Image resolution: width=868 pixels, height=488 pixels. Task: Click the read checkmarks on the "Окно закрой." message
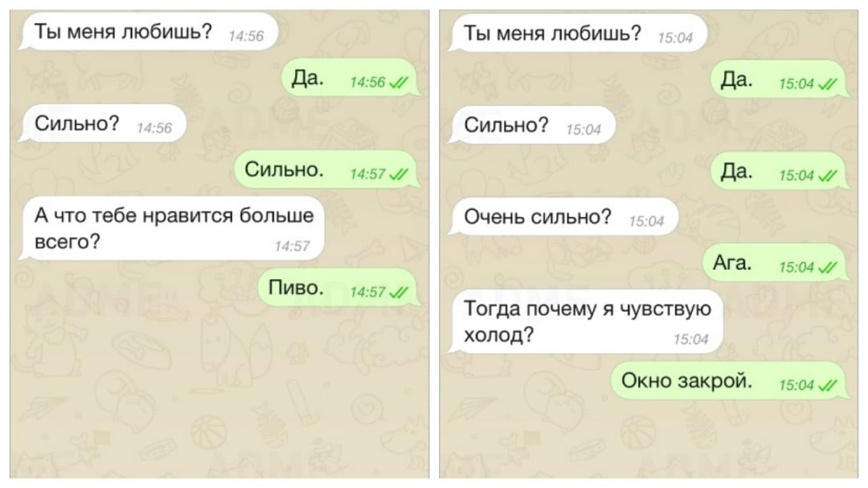coord(827,385)
